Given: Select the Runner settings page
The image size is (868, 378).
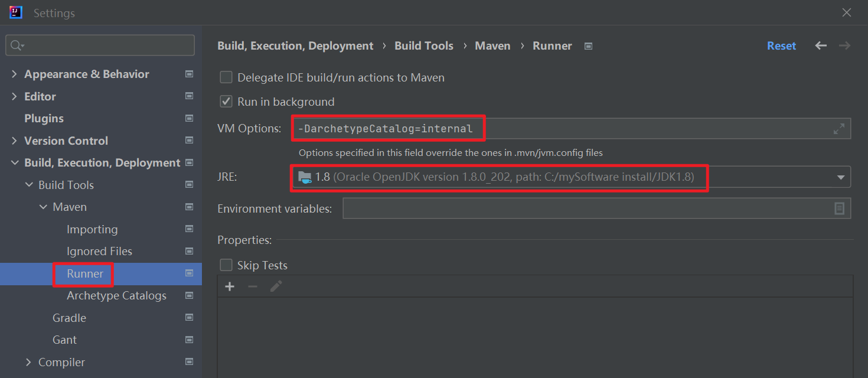Looking at the screenshot, I should point(85,273).
